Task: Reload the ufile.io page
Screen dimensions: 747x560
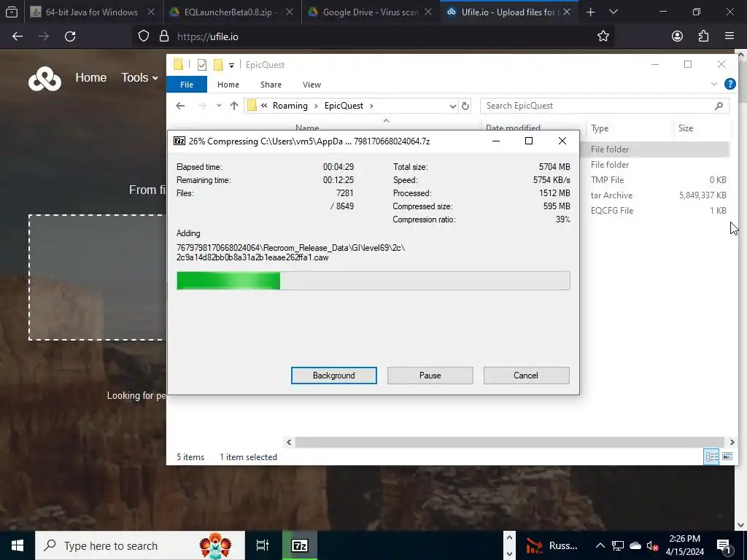Action: [70, 36]
